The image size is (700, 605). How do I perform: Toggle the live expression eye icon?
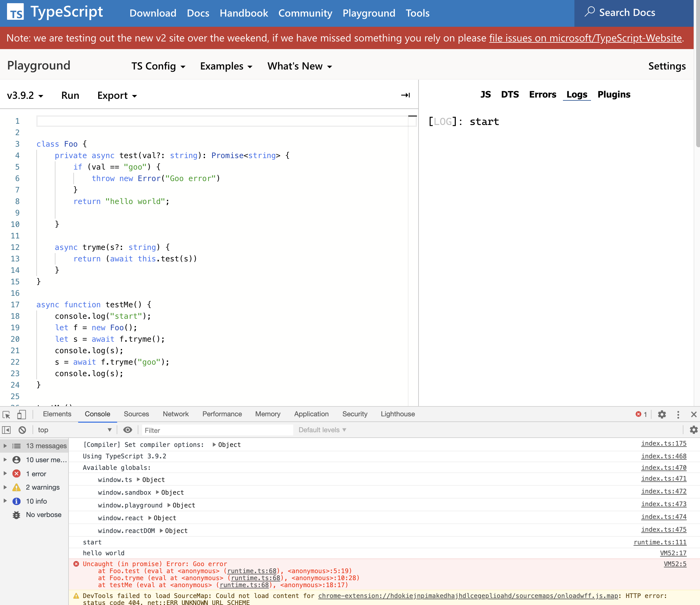[x=128, y=430]
